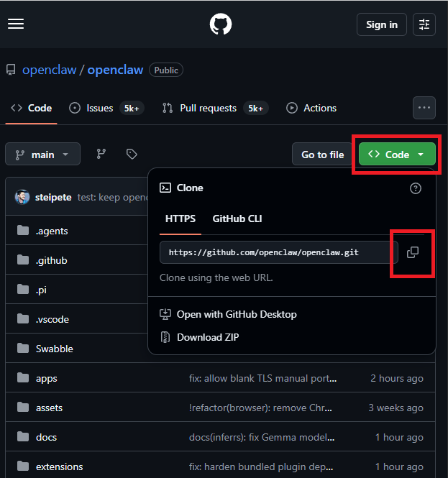The width and height of the screenshot is (448, 478).
Task: Click the Issues 5k+ counter badge
Action: coord(132,108)
